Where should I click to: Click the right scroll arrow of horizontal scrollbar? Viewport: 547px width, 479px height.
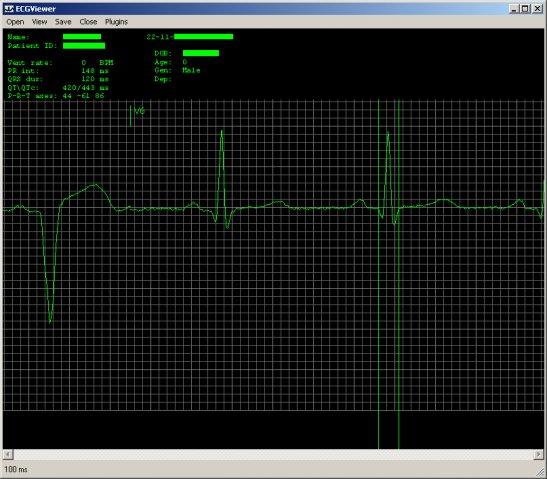(538, 455)
